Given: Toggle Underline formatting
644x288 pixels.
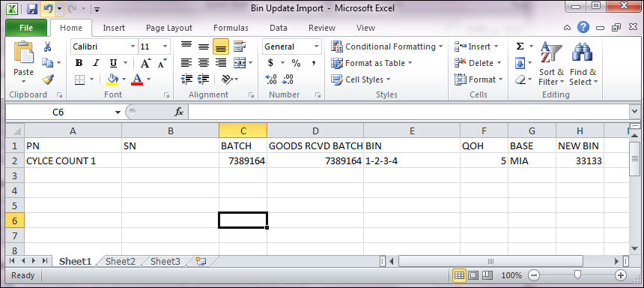Looking at the screenshot, I should 113,63.
